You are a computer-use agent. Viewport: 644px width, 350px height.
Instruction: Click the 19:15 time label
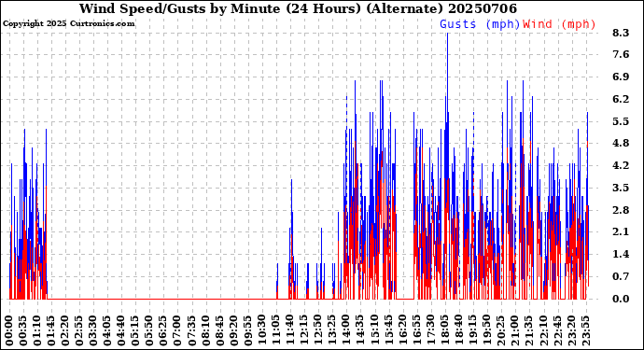click(473, 330)
